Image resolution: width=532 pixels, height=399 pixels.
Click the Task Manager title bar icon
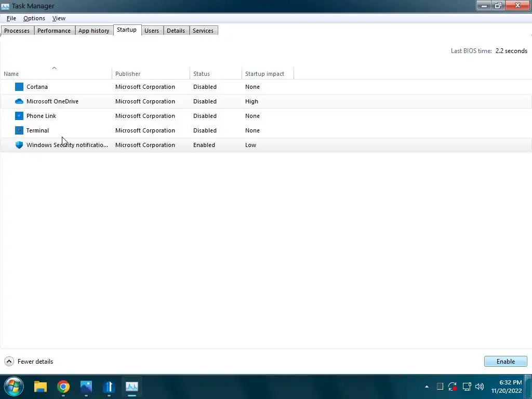5,6
